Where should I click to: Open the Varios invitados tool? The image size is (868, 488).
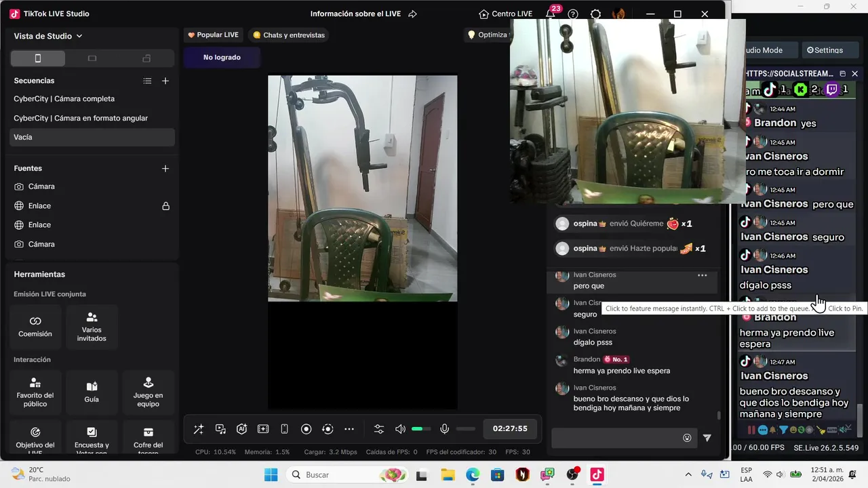point(92,327)
